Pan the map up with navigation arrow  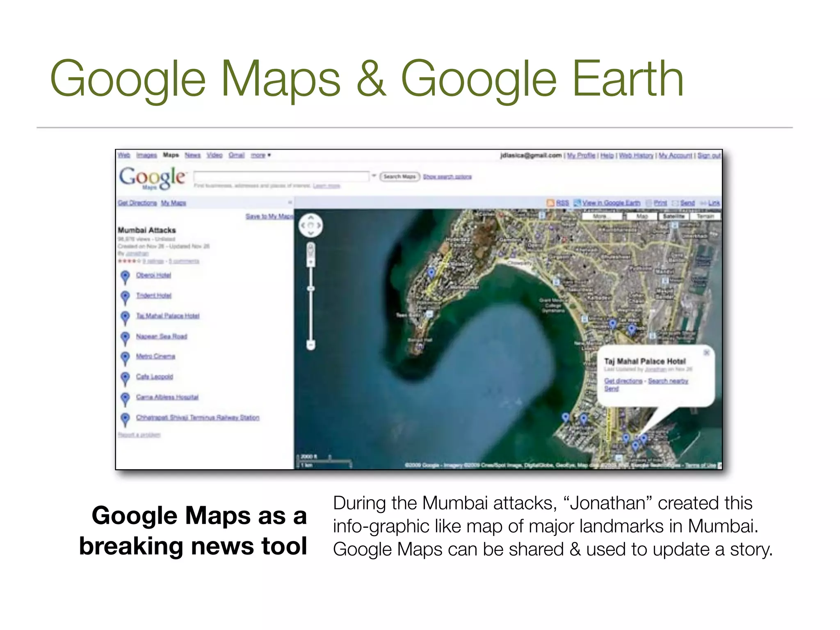pyautogui.click(x=311, y=218)
